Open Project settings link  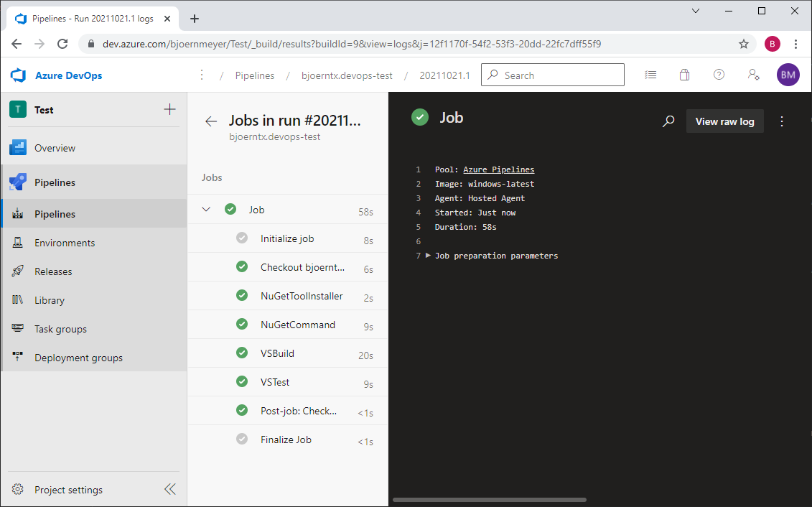(68, 489)
